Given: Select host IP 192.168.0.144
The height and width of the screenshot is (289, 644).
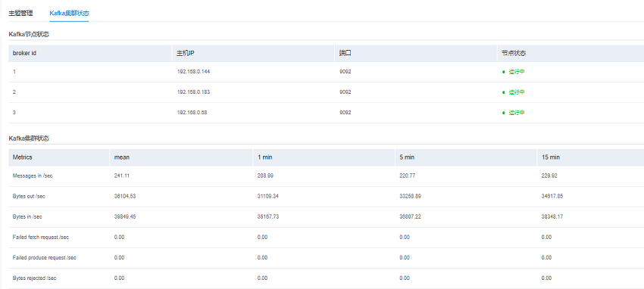Looking at the screenshot, I should pos(193,72).
